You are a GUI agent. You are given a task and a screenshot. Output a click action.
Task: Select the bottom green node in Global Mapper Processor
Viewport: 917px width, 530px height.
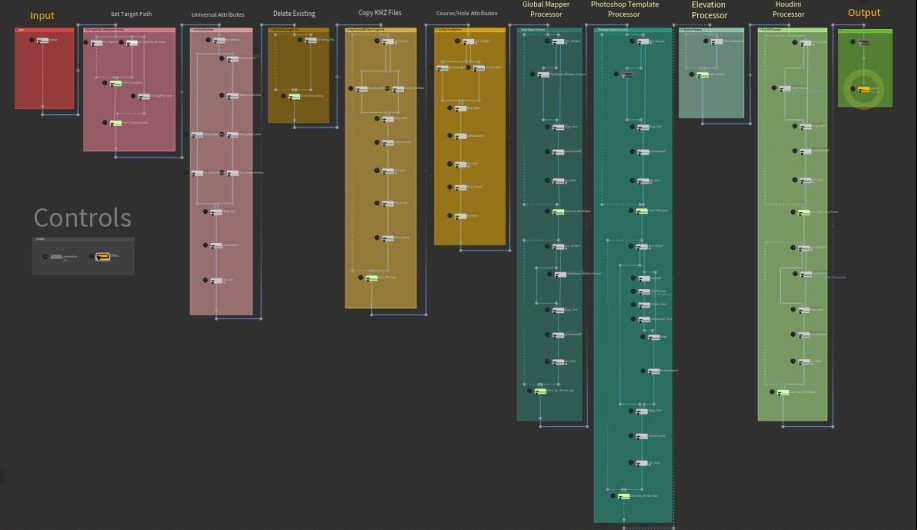pos(540,390)
